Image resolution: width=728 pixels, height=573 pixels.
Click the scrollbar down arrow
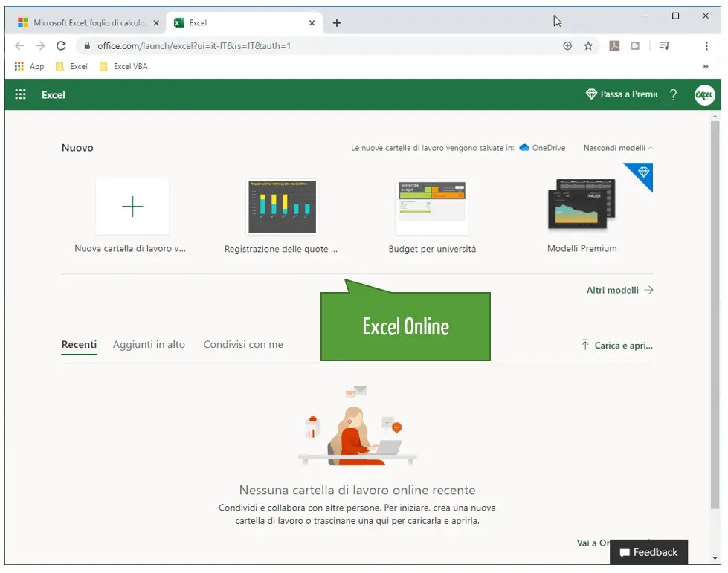point(715,558)
